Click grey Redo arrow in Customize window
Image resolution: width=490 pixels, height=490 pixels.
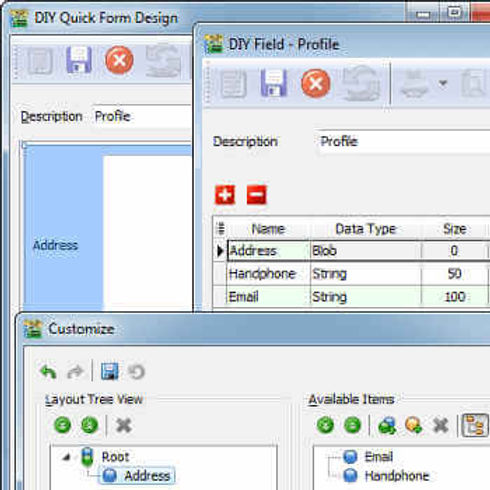(75, 372)
